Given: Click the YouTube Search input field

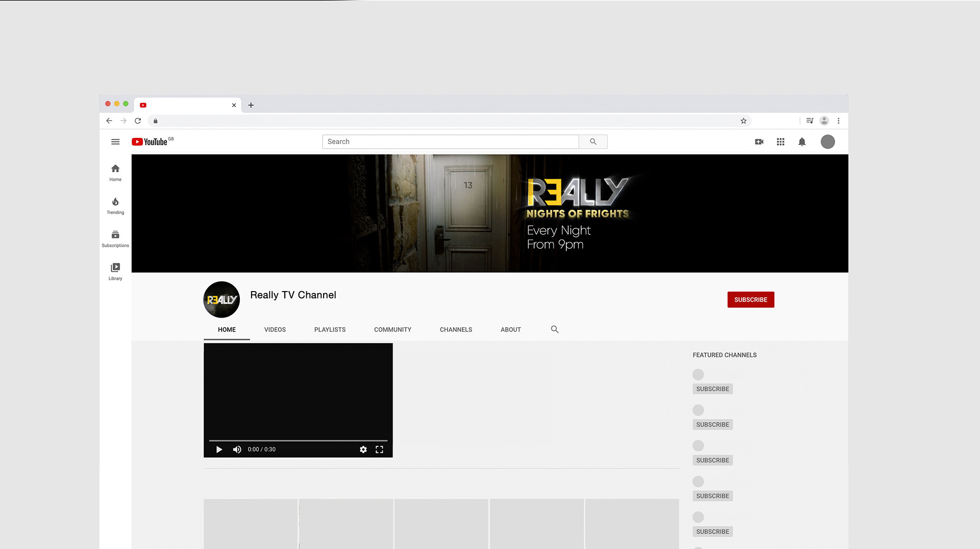Looking at the screenshot, I should pyautogui.click(x=451, y=141).
